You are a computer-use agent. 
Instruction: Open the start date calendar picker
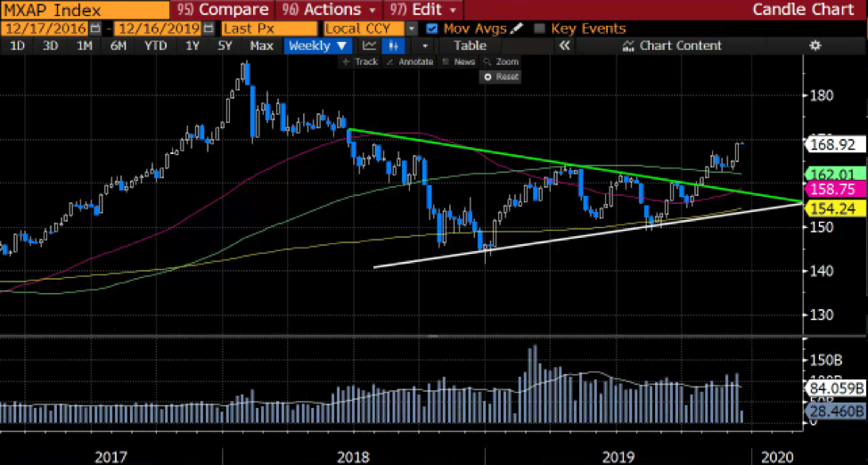[94, 28]
